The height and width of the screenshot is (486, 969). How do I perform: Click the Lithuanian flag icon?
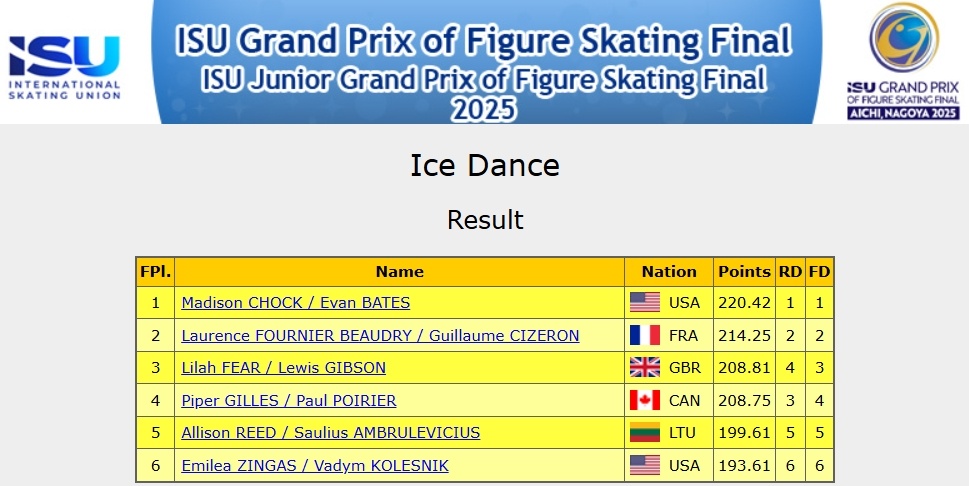645,433
